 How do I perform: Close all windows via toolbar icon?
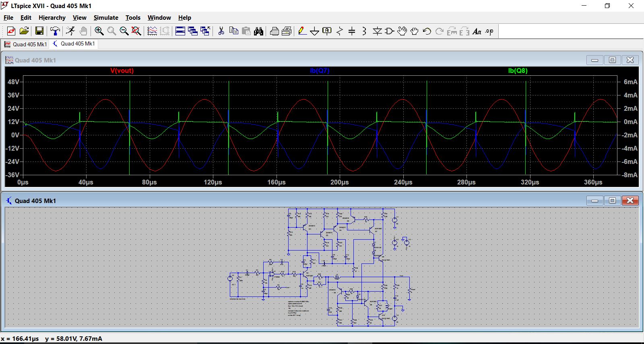(x=205, y=31)
